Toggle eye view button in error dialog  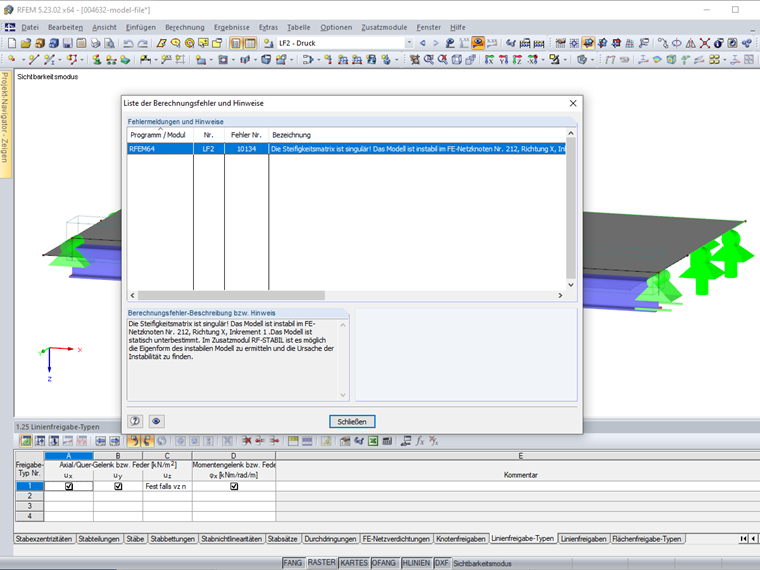(156, 421)
